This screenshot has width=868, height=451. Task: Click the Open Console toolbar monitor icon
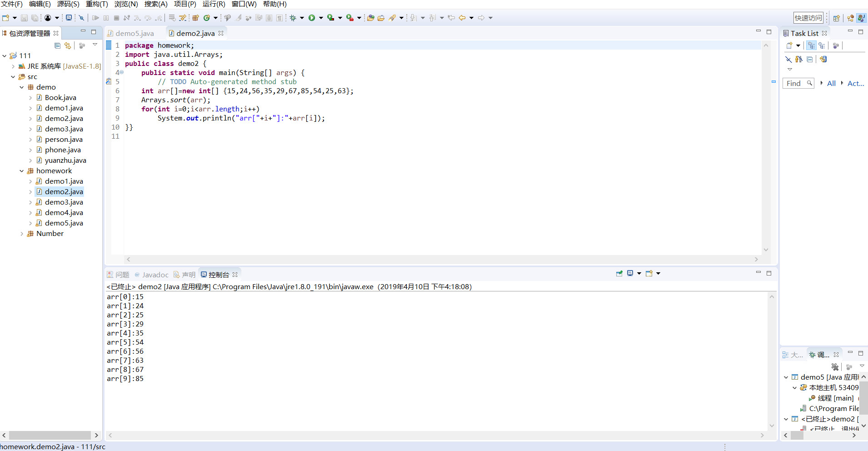[69, 18]
